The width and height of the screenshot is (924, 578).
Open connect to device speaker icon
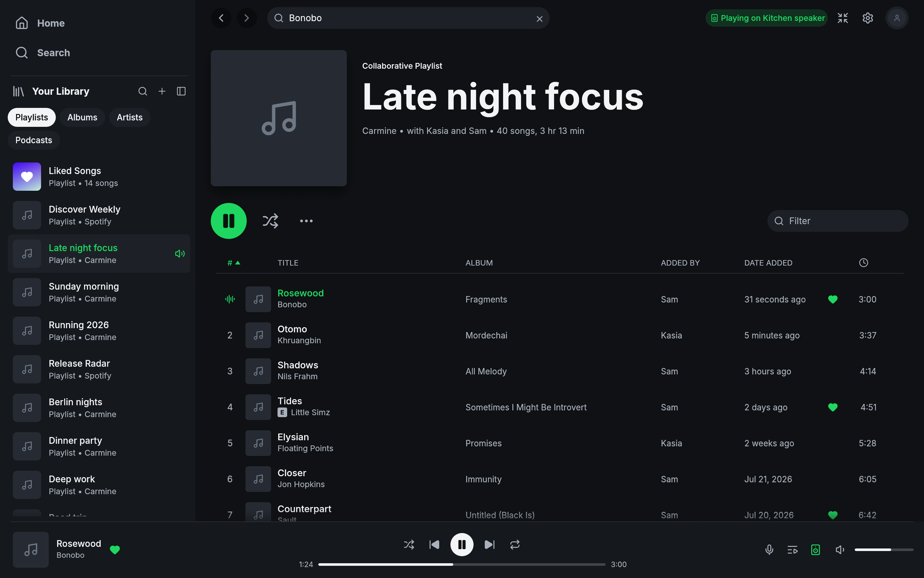(815, 550)
